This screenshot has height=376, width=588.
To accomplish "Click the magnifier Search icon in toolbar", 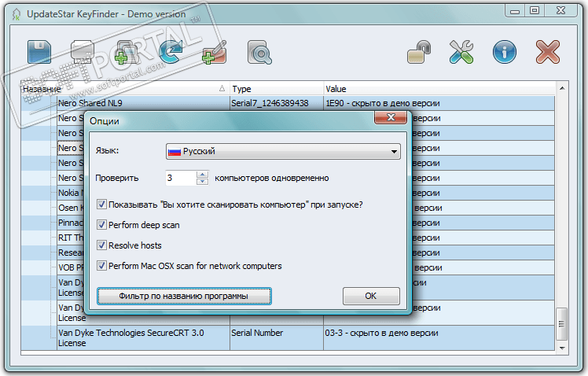I will coord(259,52).
